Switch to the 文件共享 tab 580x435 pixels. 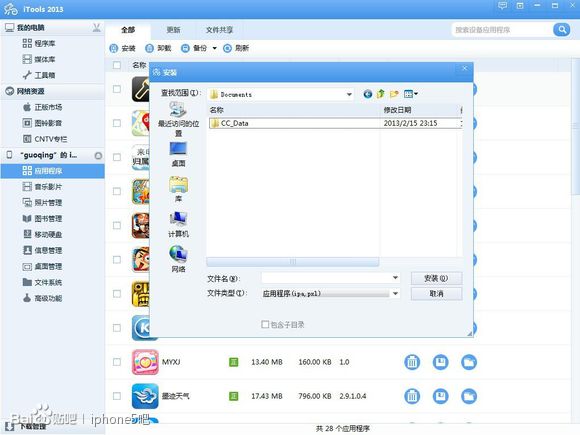point(219,30)
